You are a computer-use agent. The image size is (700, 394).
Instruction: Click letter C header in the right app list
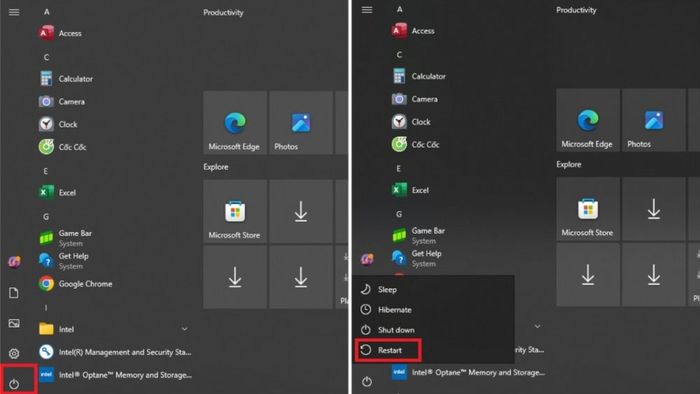coord(400,55)
